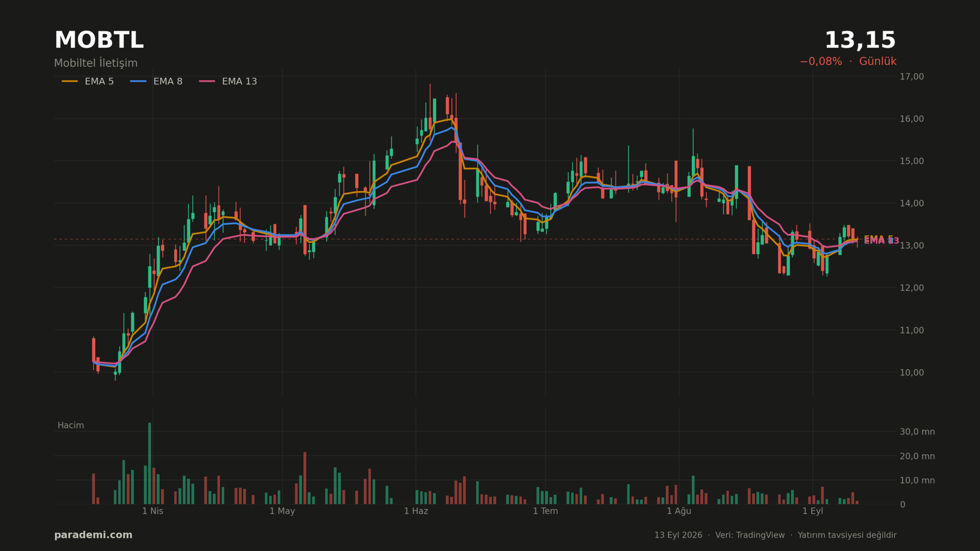The height and width of the screenshot is (551, 980).
Task: Click the 15,00 price axis label
Action: point(911,161)
